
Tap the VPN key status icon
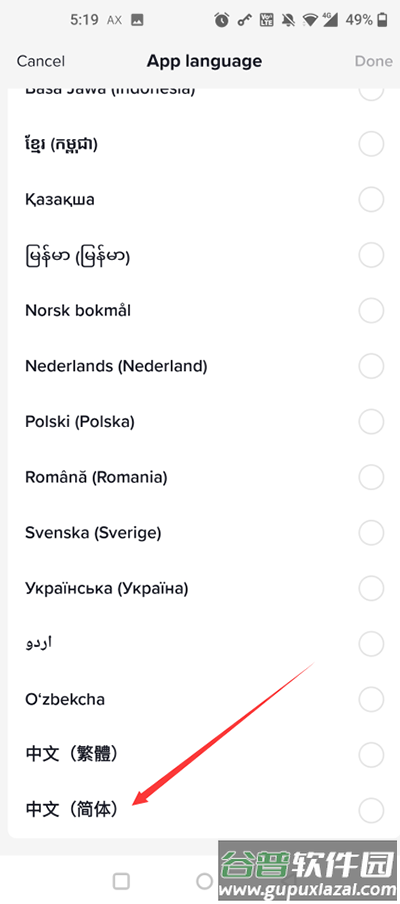point(244,20)
